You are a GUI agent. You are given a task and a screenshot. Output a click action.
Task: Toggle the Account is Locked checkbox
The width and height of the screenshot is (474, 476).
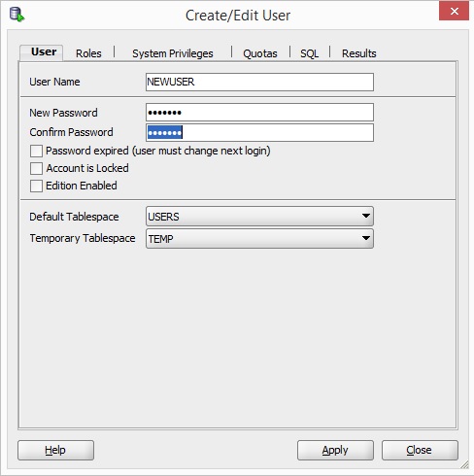click(36, 168)
